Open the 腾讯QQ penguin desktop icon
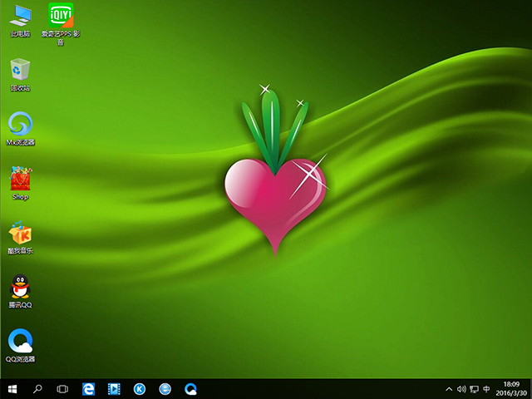Viewport: 532px width, 399px height. pyautogui.click(x=21, y=290)
